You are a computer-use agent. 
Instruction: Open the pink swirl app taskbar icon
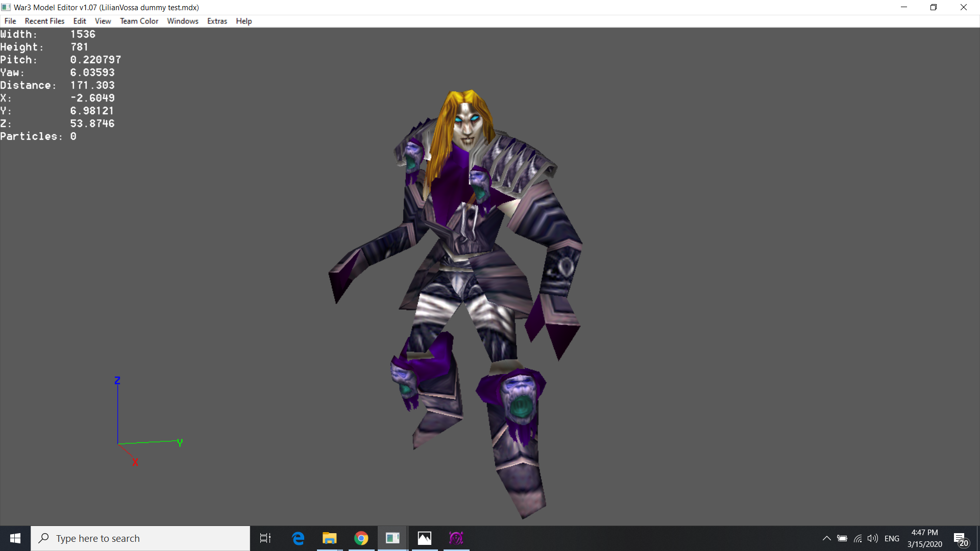456,538
